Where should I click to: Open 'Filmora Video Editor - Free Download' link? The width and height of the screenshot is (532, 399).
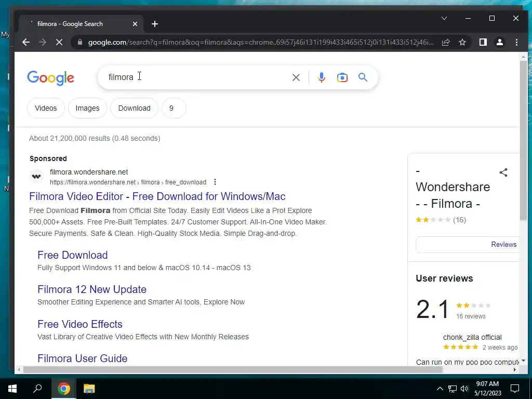157,196
